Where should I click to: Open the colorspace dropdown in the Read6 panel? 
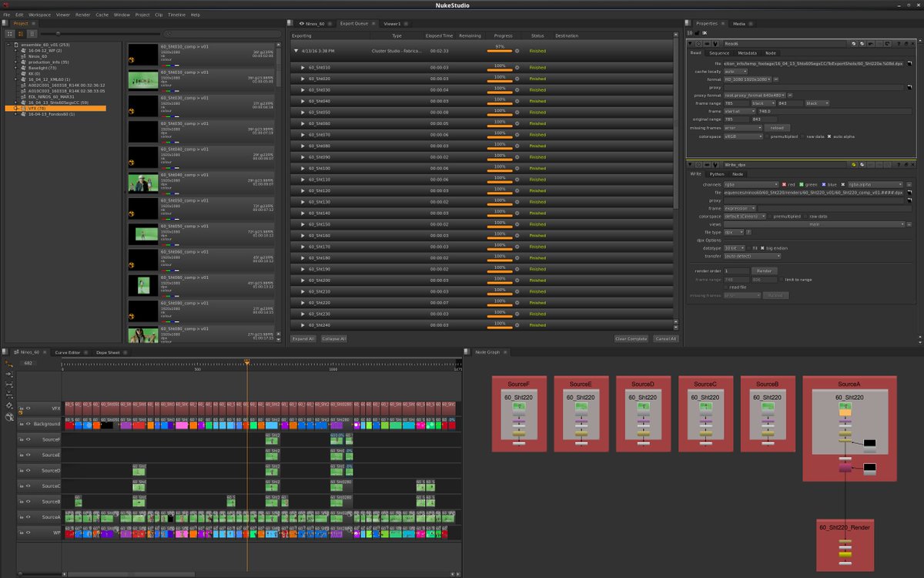(743, 136)
